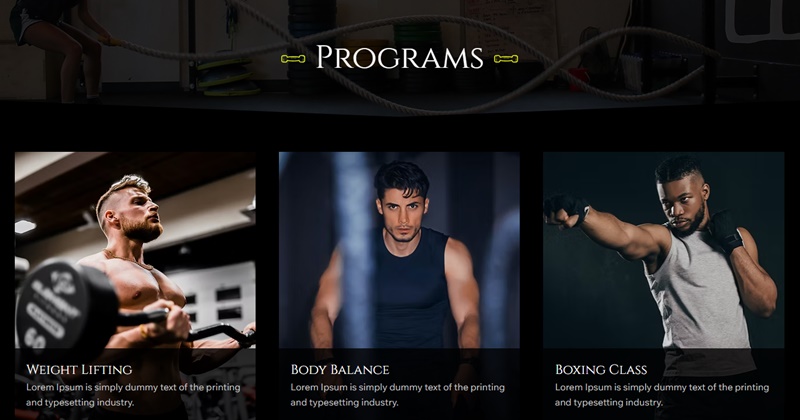This screenshot has width=800, height=420.
Task: Select the Weight Lifting description text
Action: click(133, 395)
